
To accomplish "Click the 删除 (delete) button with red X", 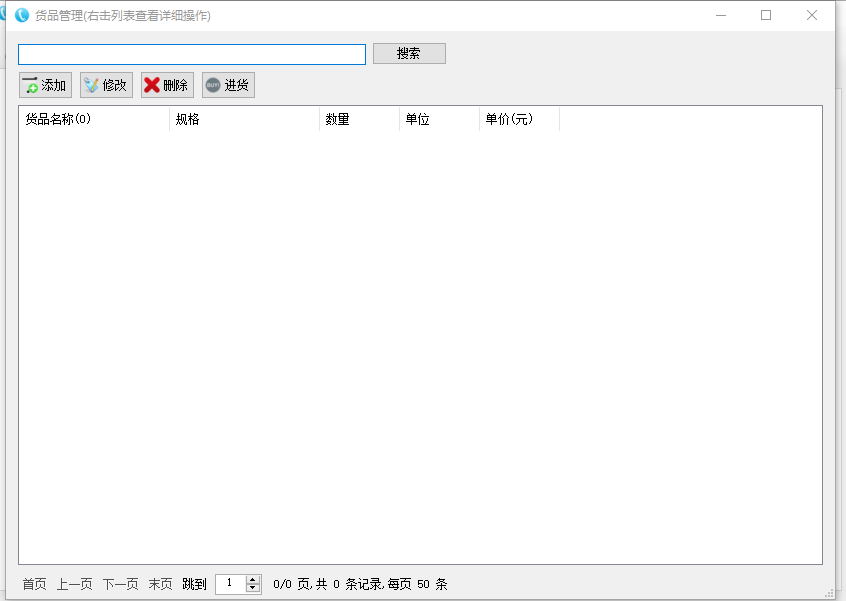I will tap(167, 85).
